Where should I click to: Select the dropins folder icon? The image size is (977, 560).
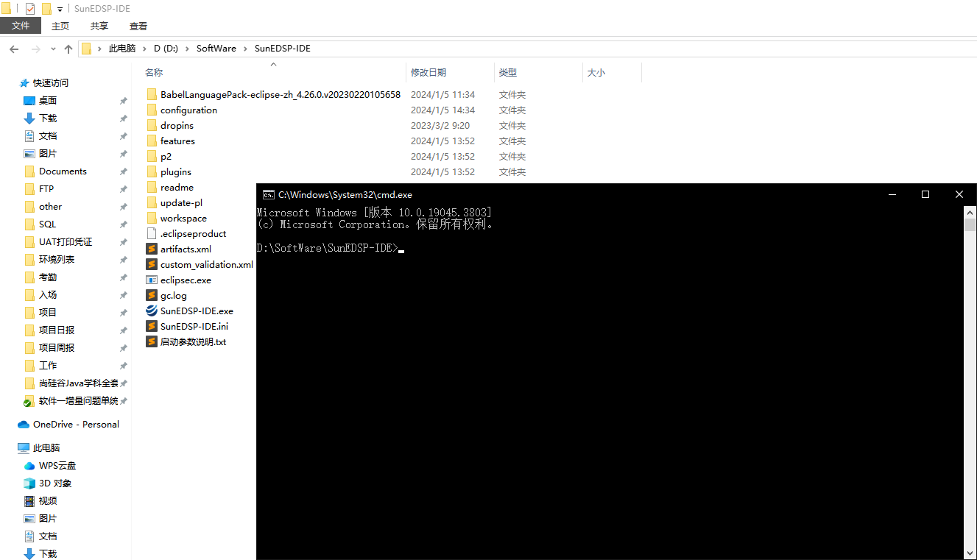pyautogui.click(x=152, y=125)
